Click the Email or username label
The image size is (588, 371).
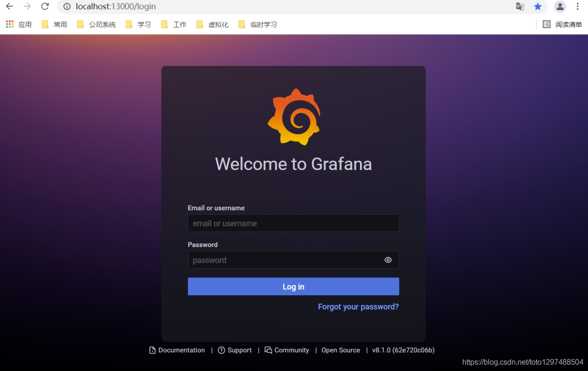click(x=216, y=208)
